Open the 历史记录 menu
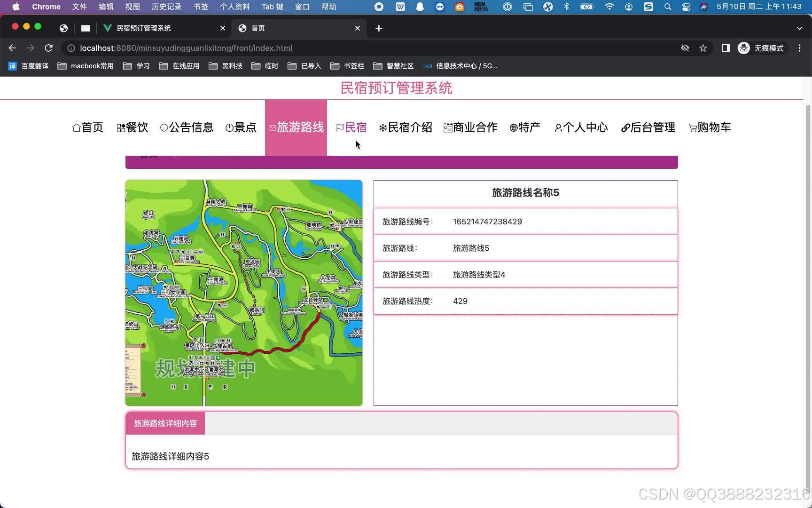 pos(166,7)
